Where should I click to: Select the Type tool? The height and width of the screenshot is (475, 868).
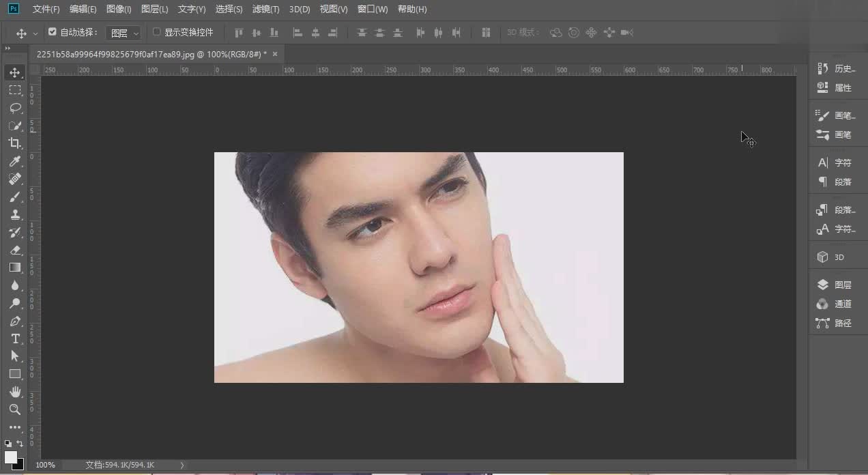pyautogui.click(x=15, y=339)
